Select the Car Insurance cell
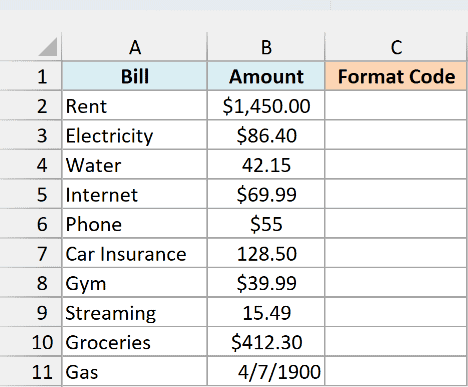 135,253
